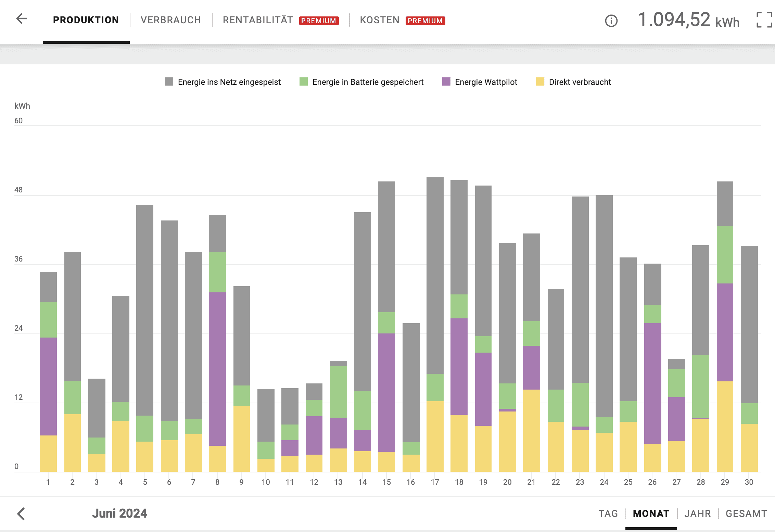Click 'Direkt verbraucht' legend label
Image resolution: width=775 pixels, height=532 pixels.
(x=580, y=82)
